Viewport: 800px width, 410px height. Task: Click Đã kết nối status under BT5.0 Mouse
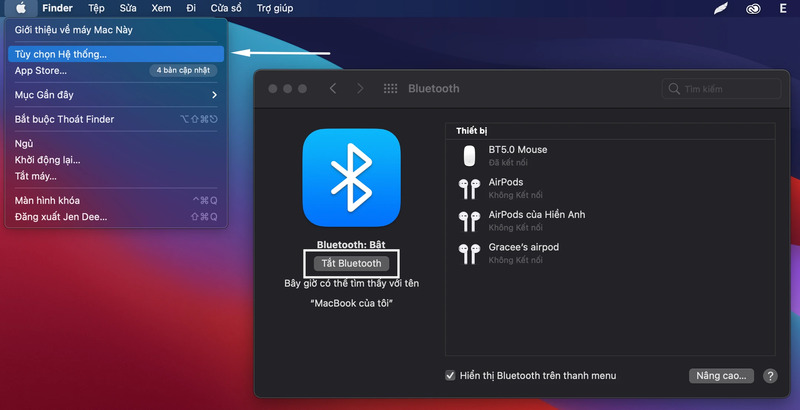point(508,163)
